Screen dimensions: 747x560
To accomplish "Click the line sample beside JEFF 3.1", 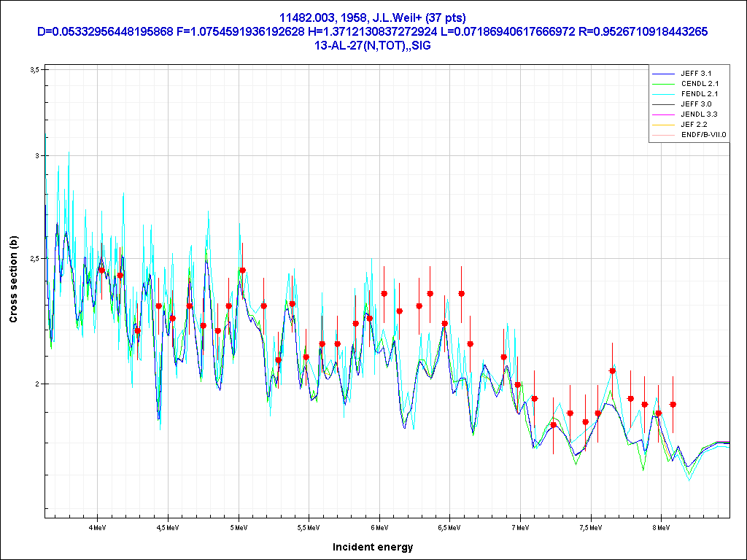I will [662, 74].
